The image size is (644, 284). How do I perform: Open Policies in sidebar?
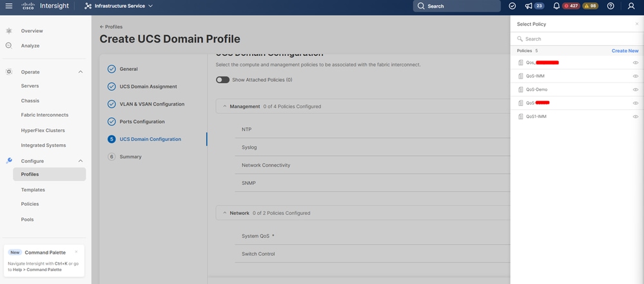(x=30, y=204)
